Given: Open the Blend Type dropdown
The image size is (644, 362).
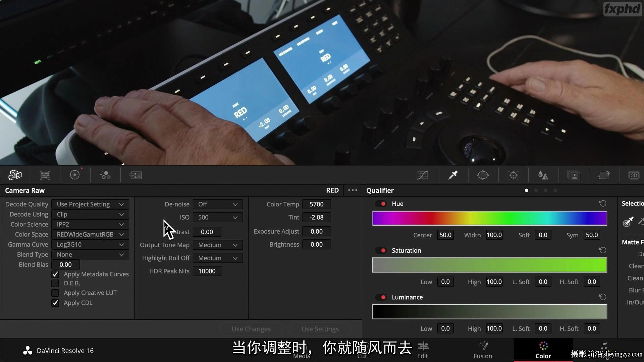Looking at the screenshot, I should 90,254.
